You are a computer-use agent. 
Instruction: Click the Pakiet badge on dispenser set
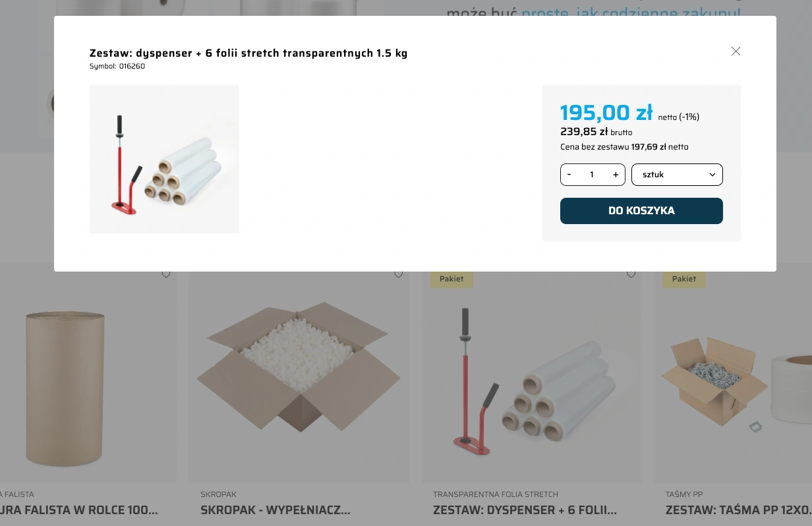(451, 279)
